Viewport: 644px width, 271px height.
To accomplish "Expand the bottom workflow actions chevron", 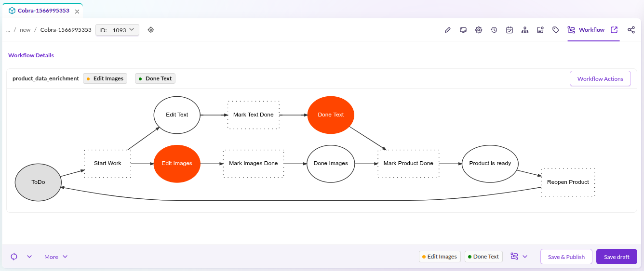I will (525, 257).
